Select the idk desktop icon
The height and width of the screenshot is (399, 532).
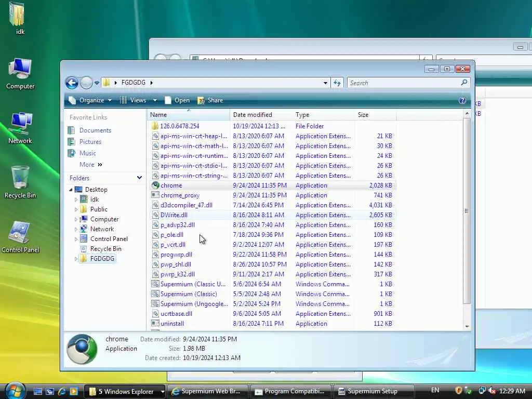point(18,19)
